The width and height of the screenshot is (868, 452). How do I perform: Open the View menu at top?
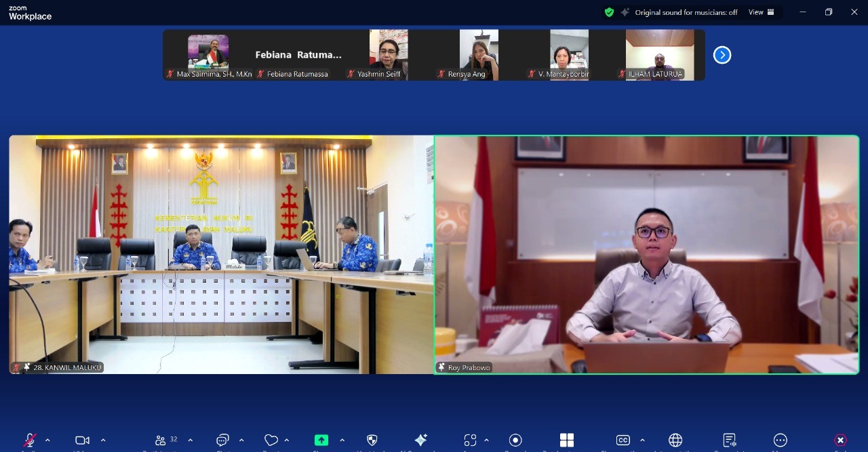762,12
